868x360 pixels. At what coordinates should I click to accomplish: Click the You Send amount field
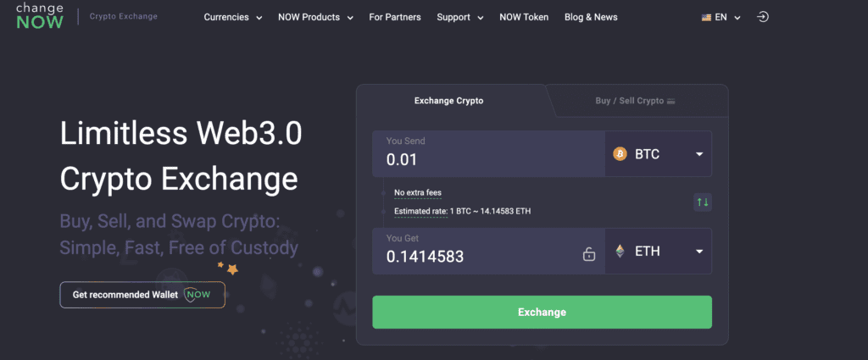coord(488,153)
